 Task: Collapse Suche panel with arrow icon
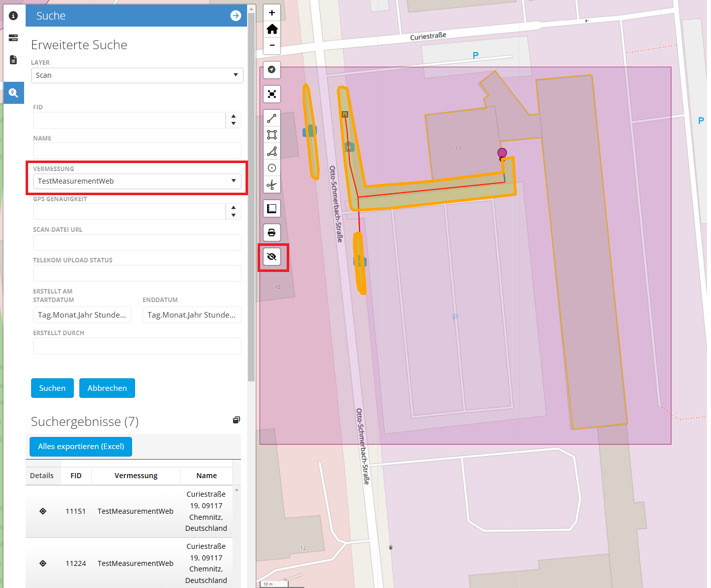[x=235, y=16]
